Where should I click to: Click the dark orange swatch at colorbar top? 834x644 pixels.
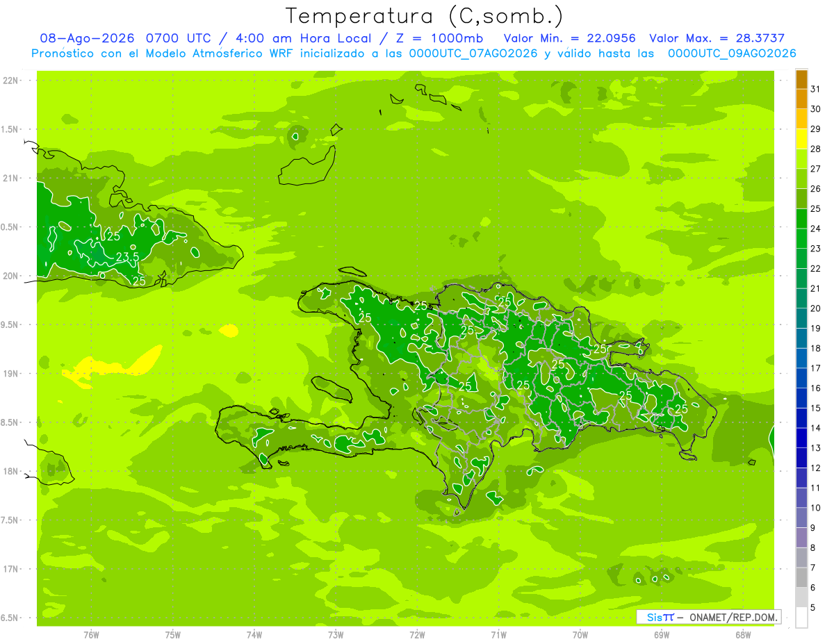tap(801, 79)
